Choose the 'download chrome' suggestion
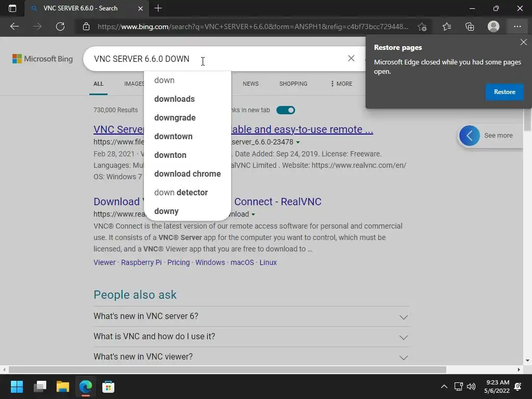The image size is (532, 399). click(x=187, y=174)
